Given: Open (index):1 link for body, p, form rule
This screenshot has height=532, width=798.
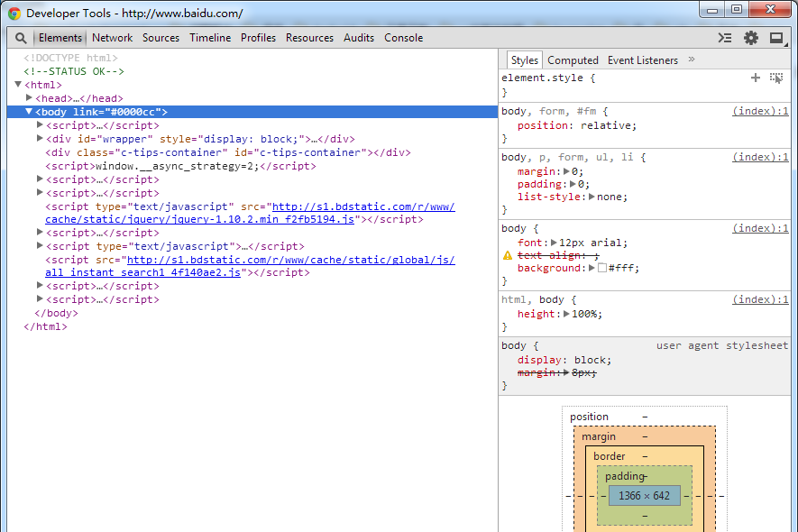Looking at the screenshot, I should tap(760, 157).
